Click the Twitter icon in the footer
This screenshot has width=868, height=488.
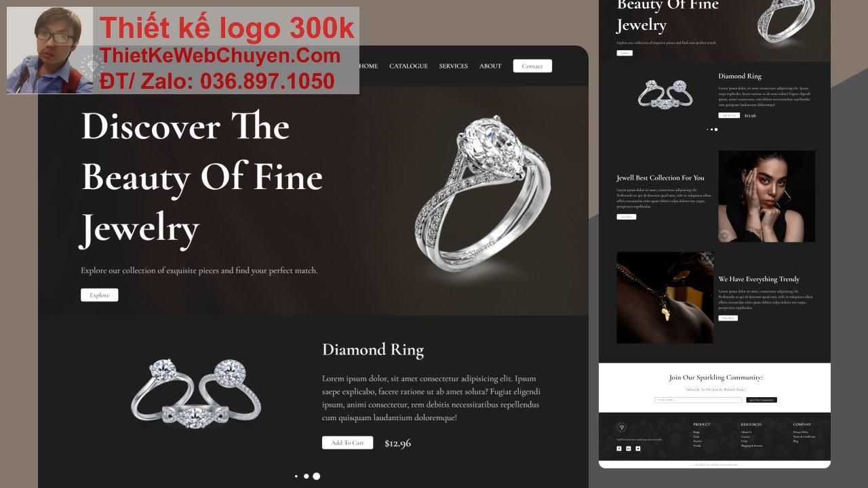point(638,449)
